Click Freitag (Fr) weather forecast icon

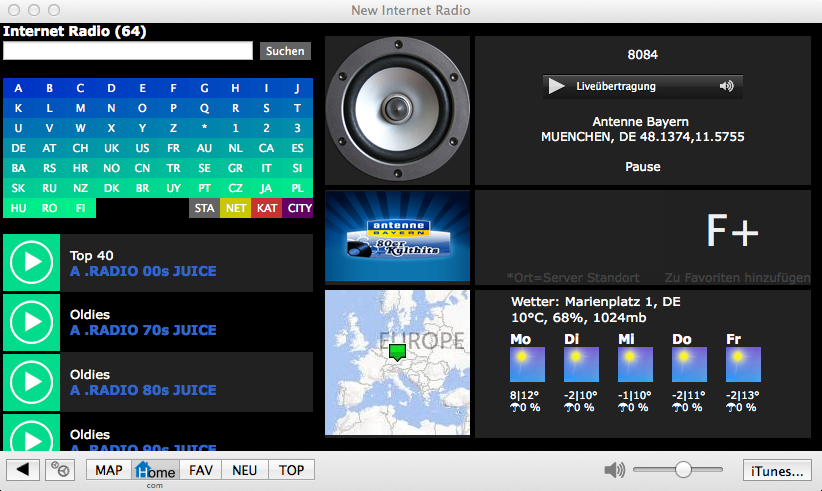click(x=743, y=364)
